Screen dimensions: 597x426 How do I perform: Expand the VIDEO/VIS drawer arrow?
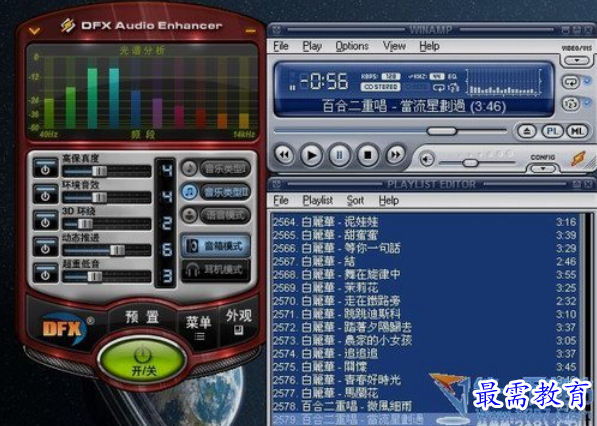576,61
